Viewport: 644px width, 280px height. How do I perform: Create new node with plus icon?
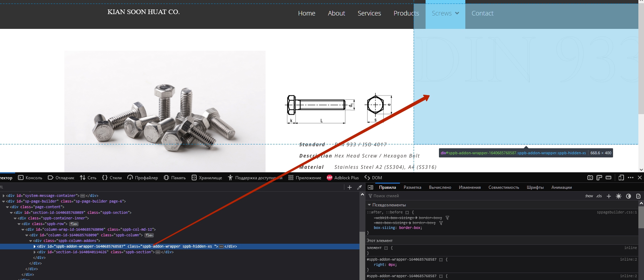[349, 187]
